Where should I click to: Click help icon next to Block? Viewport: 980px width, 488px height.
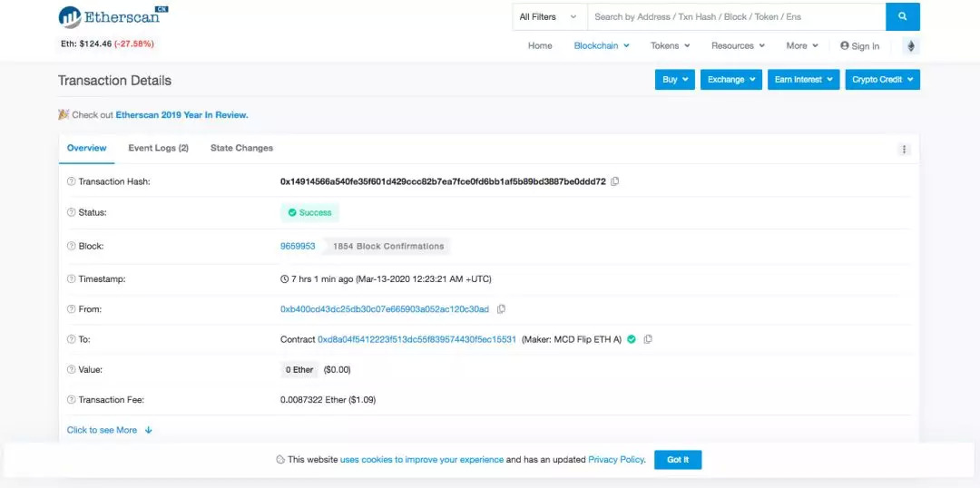coord(72,246)
